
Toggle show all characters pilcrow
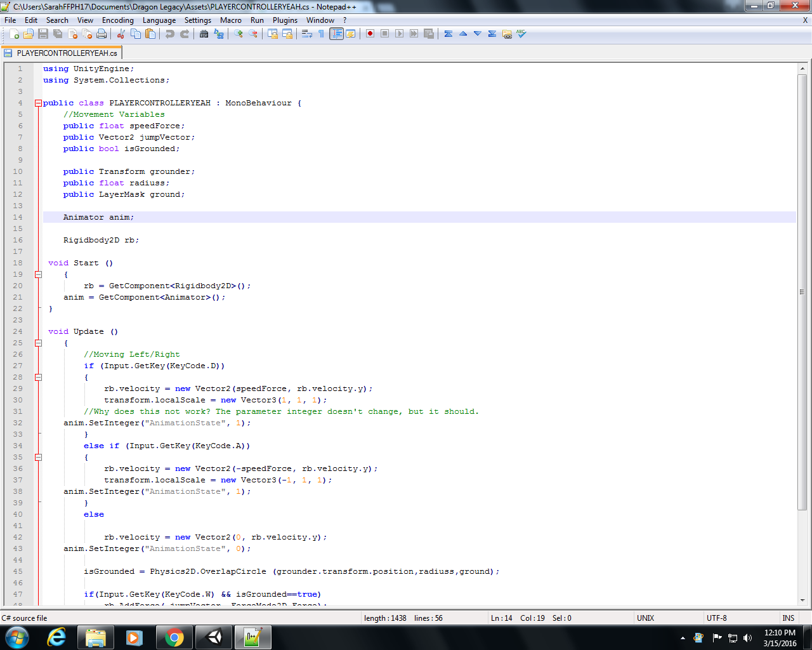(322, 34)
